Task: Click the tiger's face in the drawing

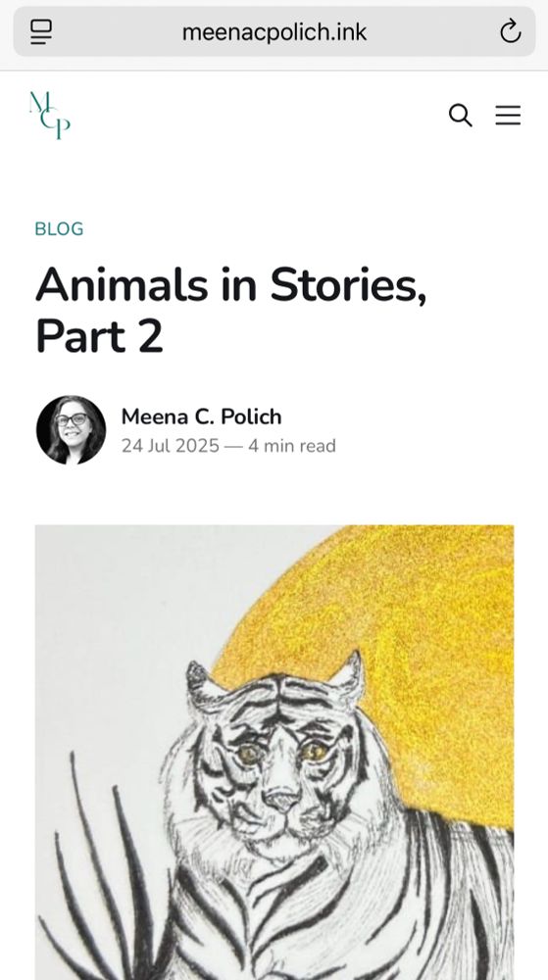Action: pos(279,768)
